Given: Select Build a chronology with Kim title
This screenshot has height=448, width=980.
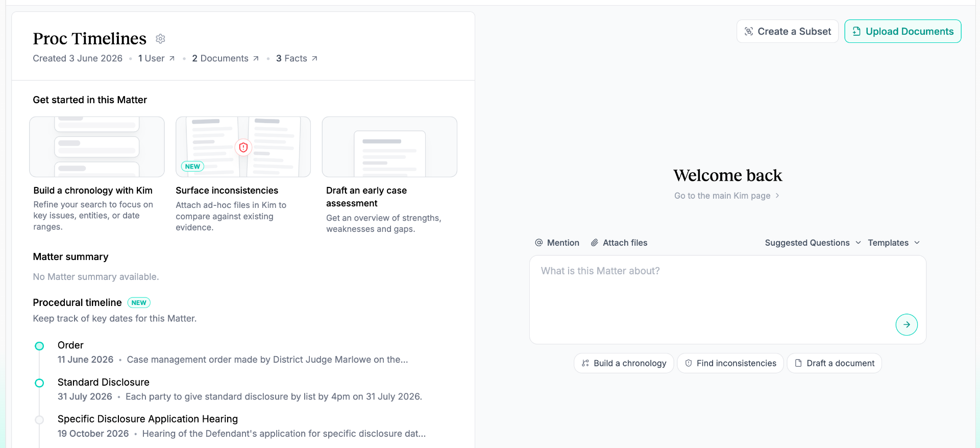Looking at the screenshot, I should tap(93, 190).
